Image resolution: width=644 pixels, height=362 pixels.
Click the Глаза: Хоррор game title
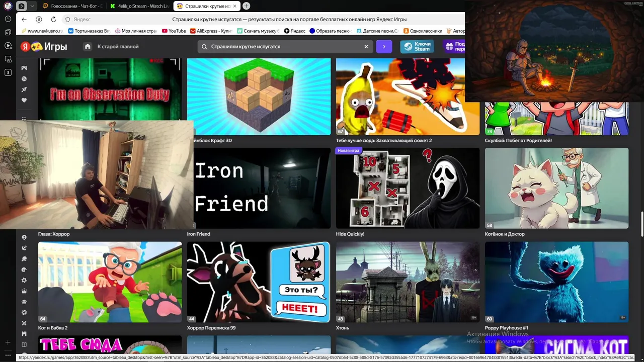point(54,234)
